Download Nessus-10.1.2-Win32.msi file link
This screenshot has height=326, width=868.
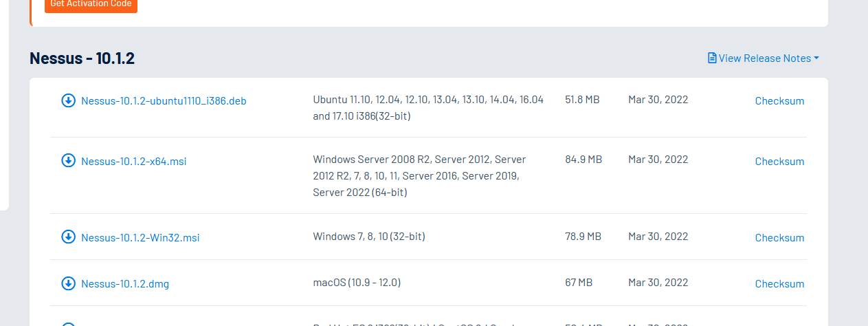140,238
